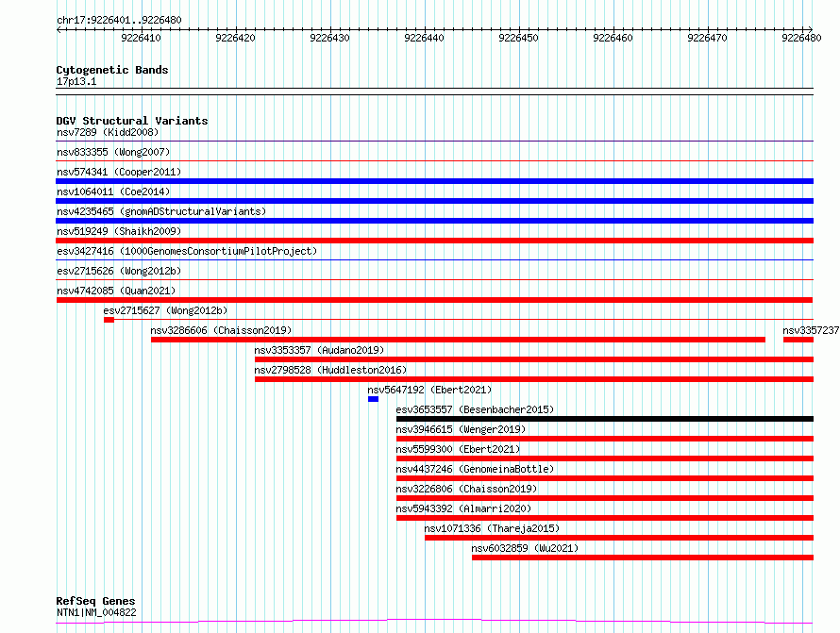Click the nsv7289 (Kidd2008) variant label

(108, 132)
